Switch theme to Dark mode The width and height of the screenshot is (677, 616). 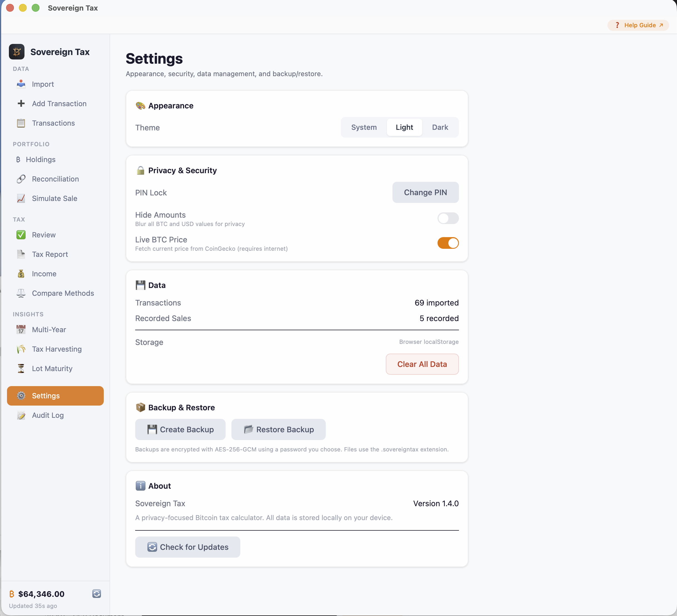440,127
